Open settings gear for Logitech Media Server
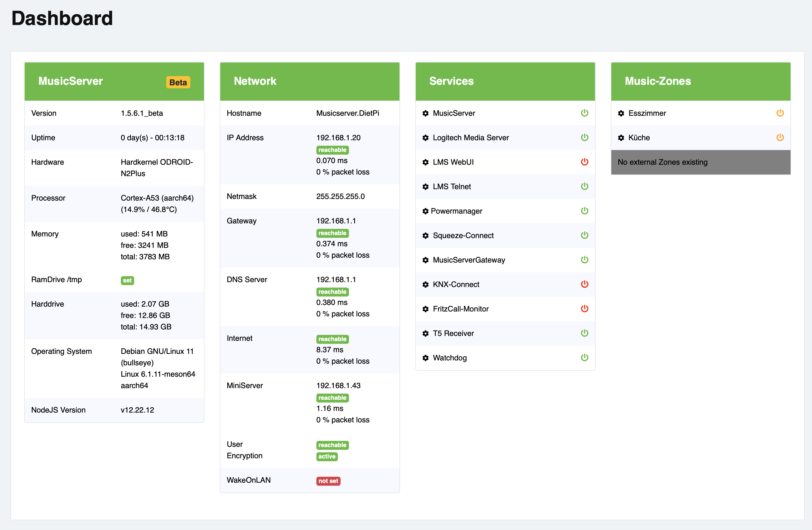The height and width of the screenshot is (530, 812). pyautogui.click(x=426, y=138)
